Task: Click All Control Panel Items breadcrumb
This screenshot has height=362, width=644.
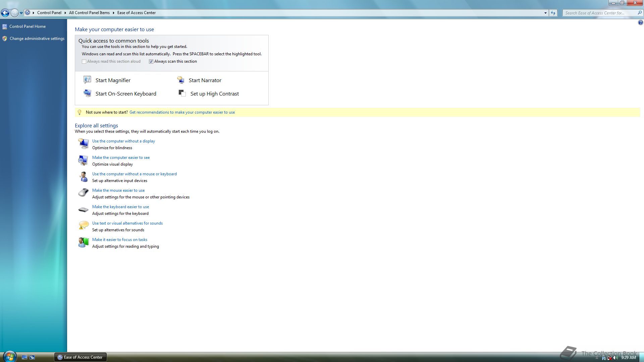Action: 89,13
